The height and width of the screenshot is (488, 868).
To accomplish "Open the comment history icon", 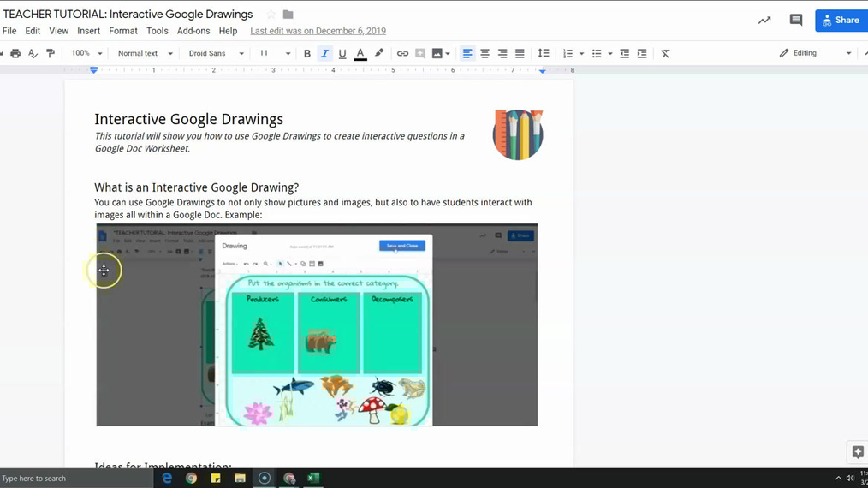I will [x=795, y=20].
